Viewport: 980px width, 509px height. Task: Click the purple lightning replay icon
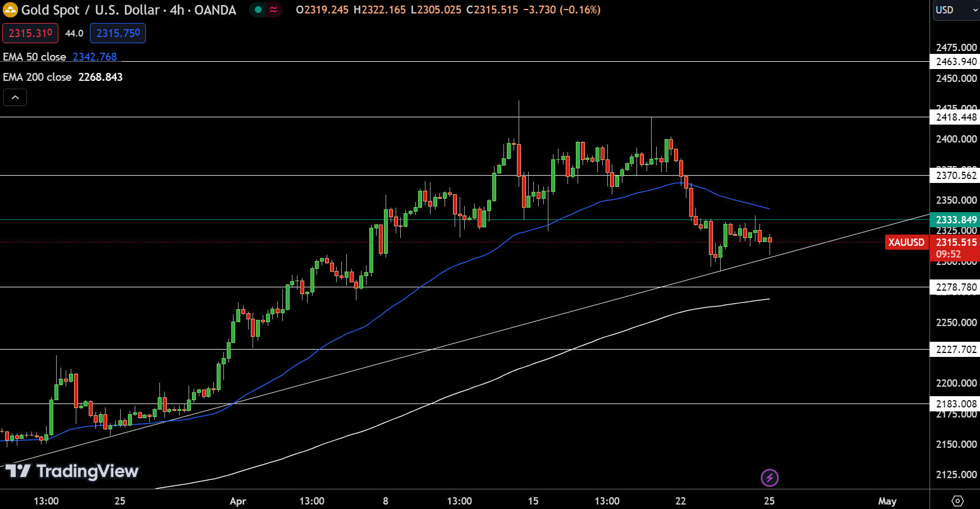(x=770, y=478)
